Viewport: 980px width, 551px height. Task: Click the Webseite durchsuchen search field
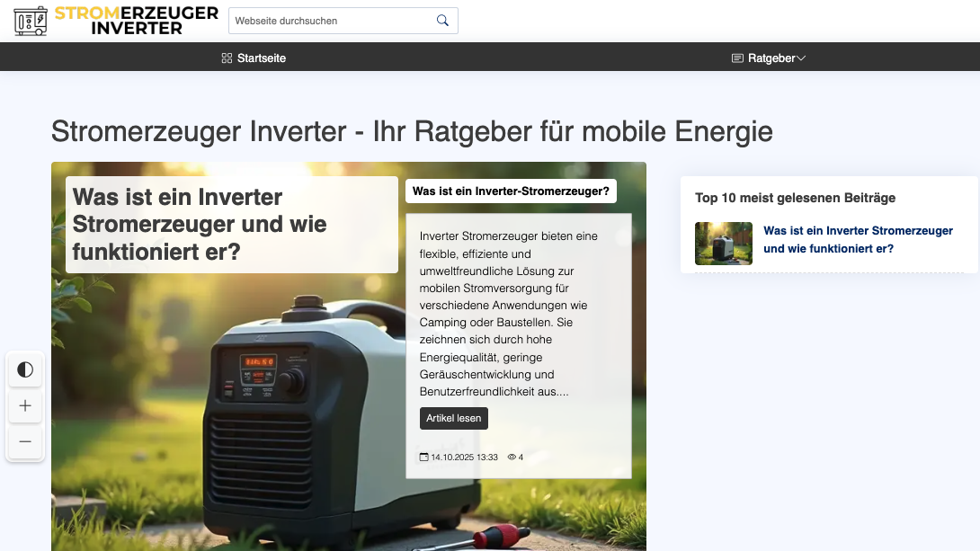pos(333,20)
